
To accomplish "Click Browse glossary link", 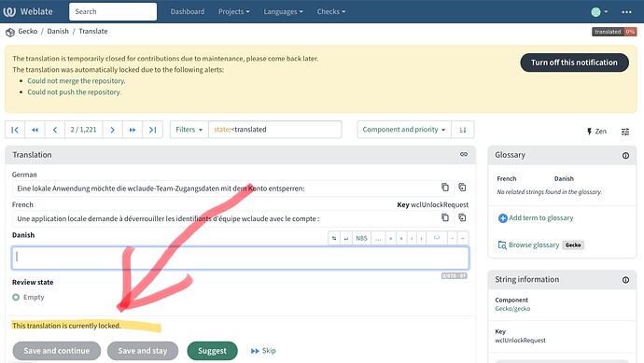I will coord(534,244).
